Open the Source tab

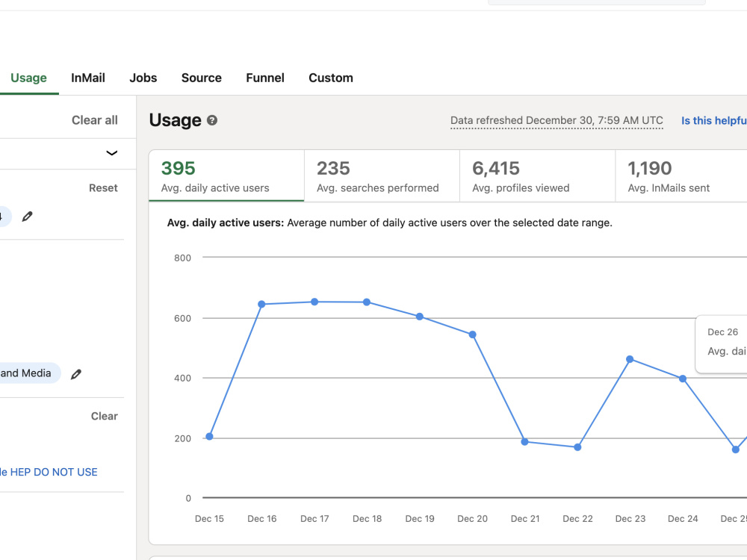coord(201,78)
